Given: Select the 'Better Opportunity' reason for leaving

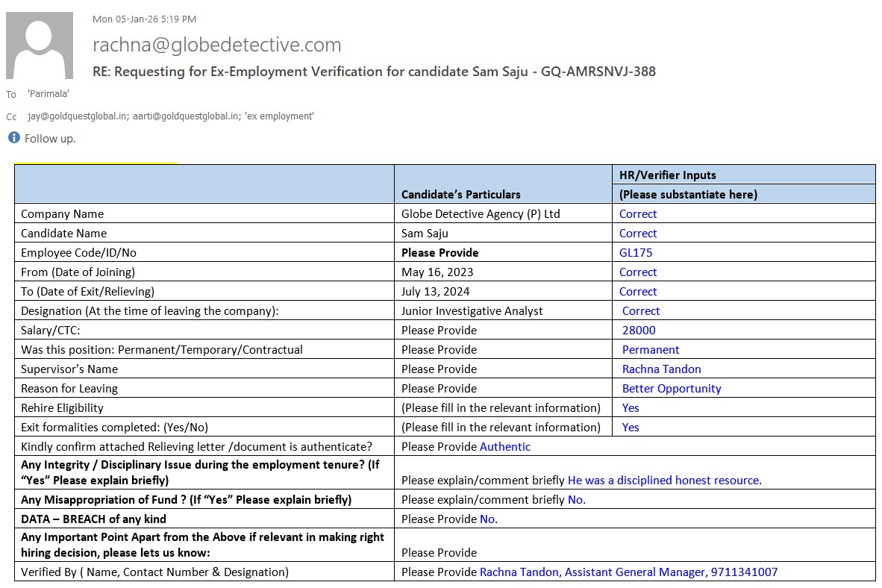Looking at the screenshot, I should point(672,389).
